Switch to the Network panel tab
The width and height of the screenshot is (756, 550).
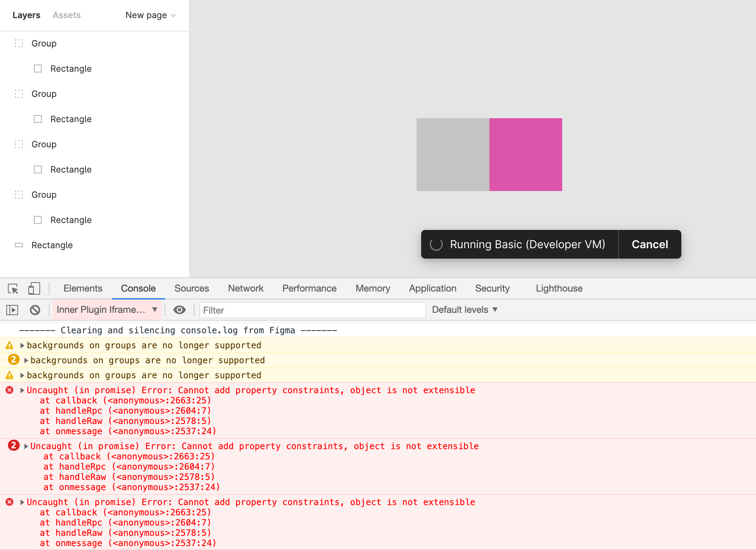245,288
